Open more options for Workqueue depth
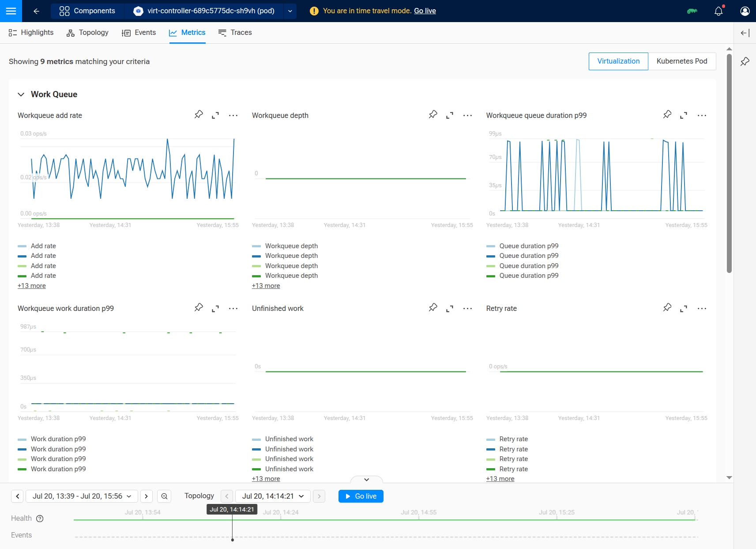756x549 pixels. coord(467,115)
